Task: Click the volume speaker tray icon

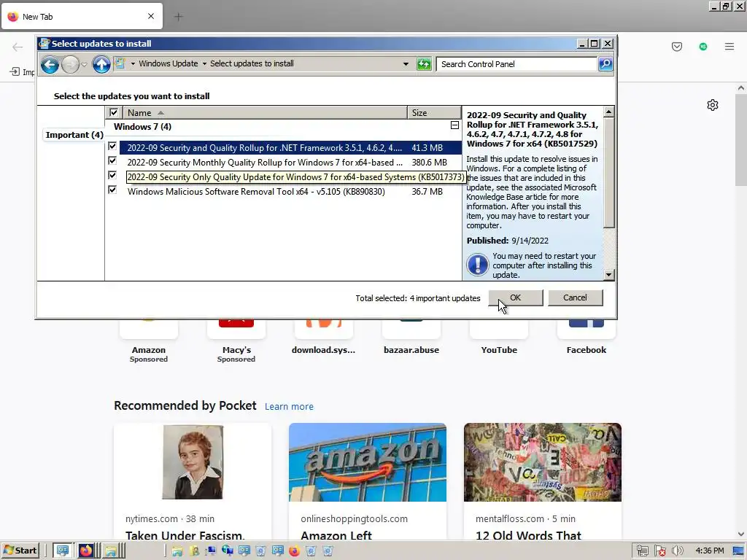Action: point(677,551)
